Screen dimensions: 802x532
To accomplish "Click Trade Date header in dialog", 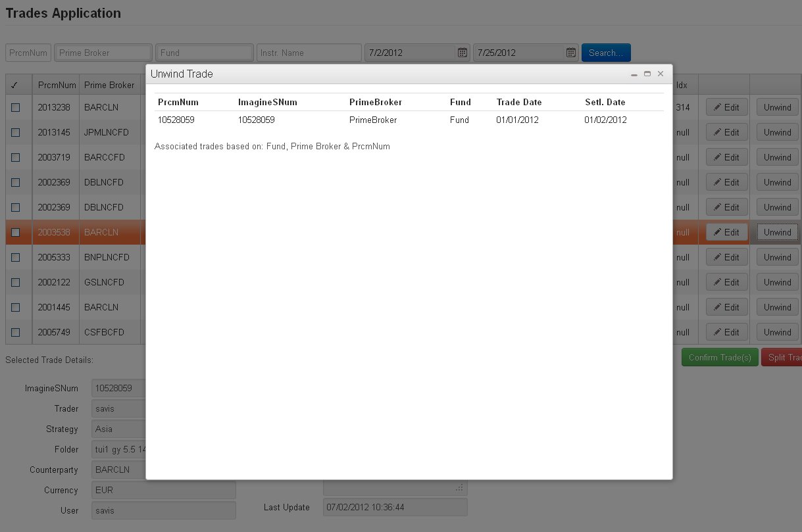I will point(519,102).
